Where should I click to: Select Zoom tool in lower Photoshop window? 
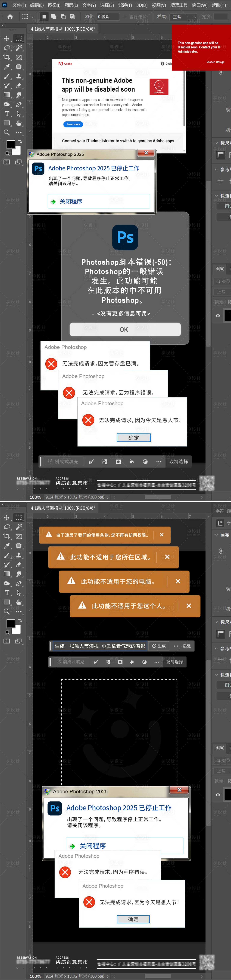tap(7, 612)
